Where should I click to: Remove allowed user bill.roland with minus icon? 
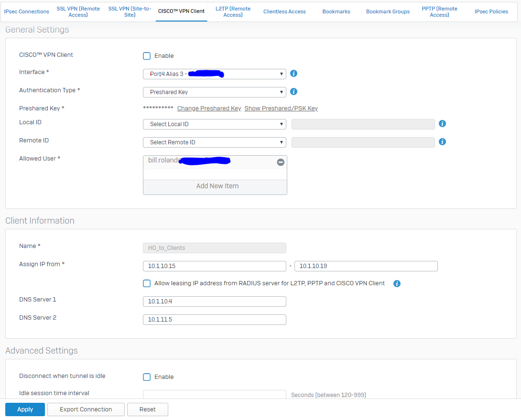(281, 162)
